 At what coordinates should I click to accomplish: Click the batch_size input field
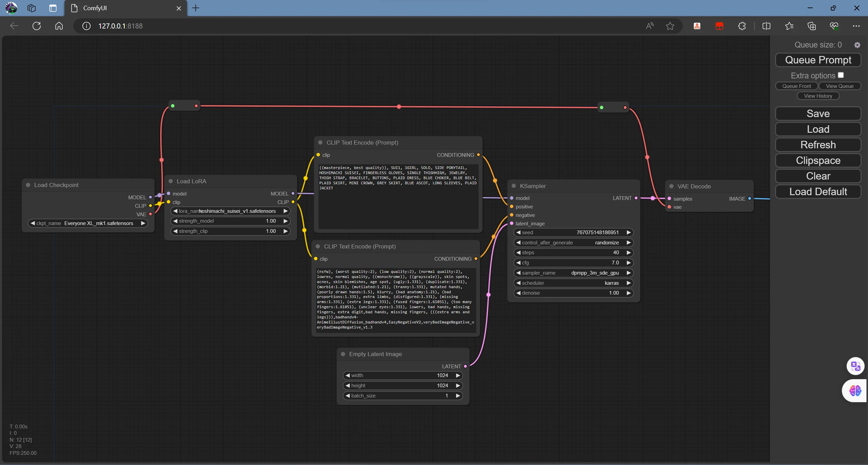(402, 395)
